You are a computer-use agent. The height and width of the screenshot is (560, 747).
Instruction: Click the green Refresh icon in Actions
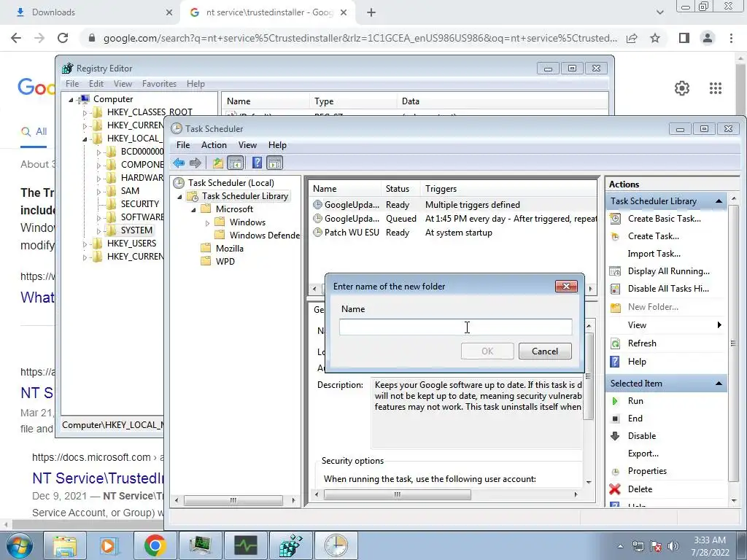616,343
